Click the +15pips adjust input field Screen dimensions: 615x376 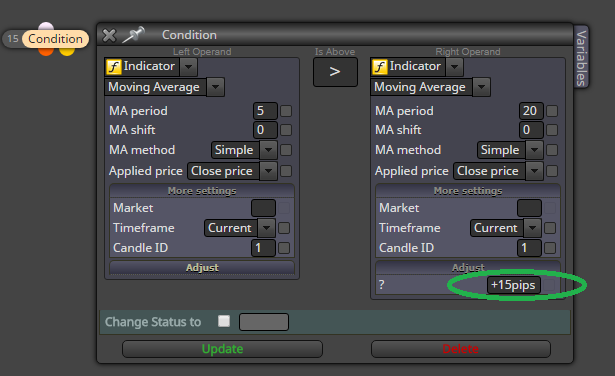pyautogui.click(x=513, y=285)
